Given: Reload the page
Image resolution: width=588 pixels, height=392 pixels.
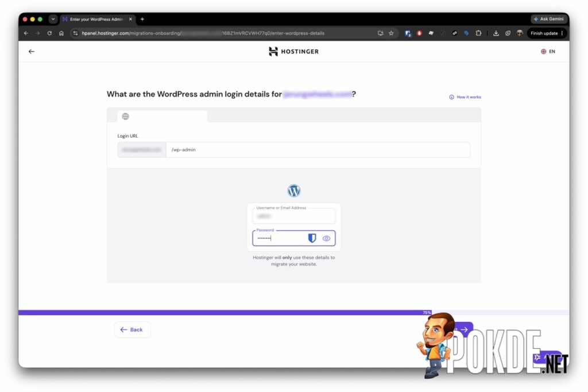Looking at the screenshot, I should (x=49, y=33).
